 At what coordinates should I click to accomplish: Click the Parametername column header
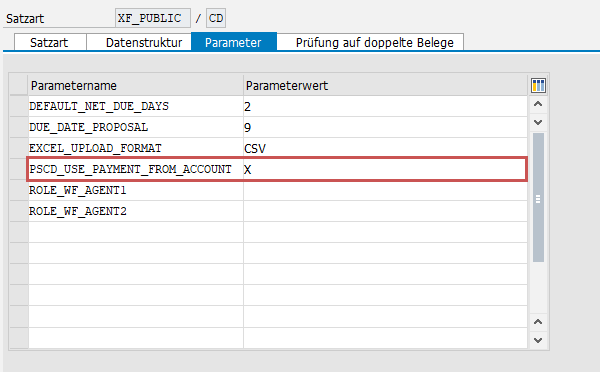click(136, 85)
